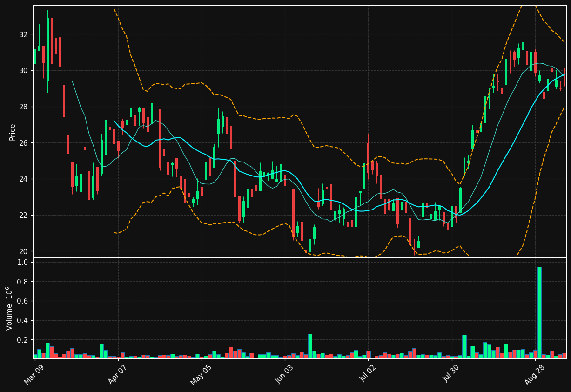Click the tall green volume spike just after Jul 30

(x=464, y=346)
